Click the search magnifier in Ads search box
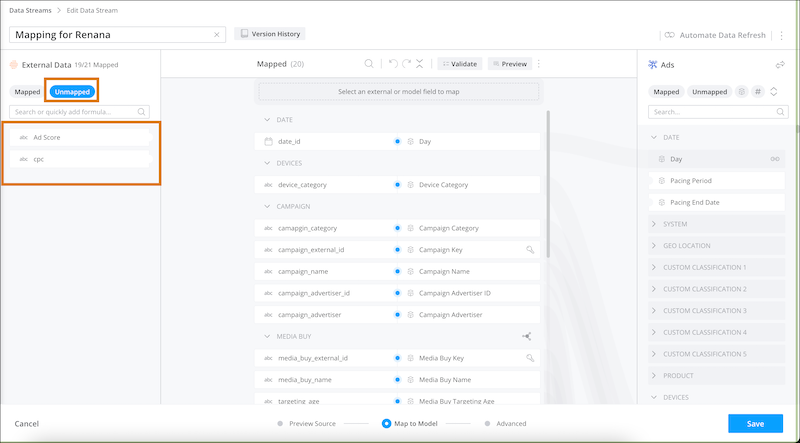800x443 pixels. [780, 112]
